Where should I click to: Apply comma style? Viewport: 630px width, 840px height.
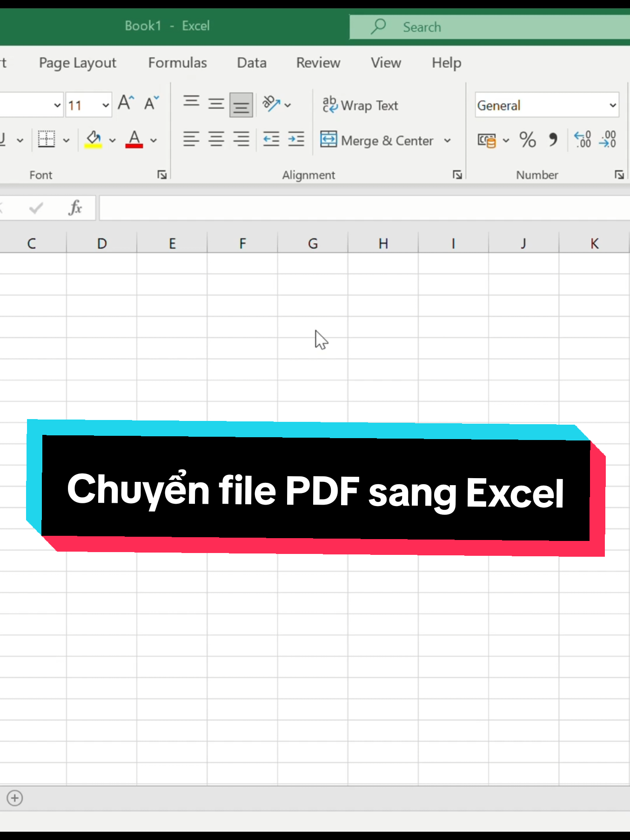click(x=553, y=140)
